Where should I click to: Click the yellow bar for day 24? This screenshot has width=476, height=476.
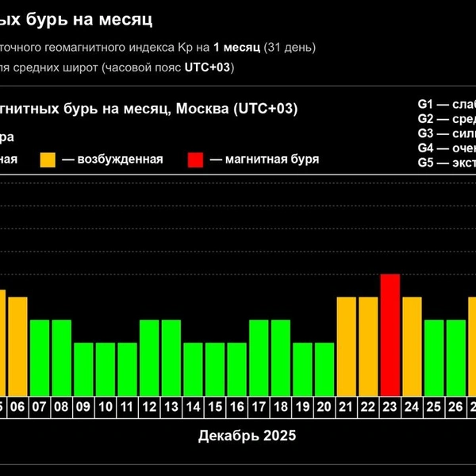pyautogui.click(x=412, y=347)
